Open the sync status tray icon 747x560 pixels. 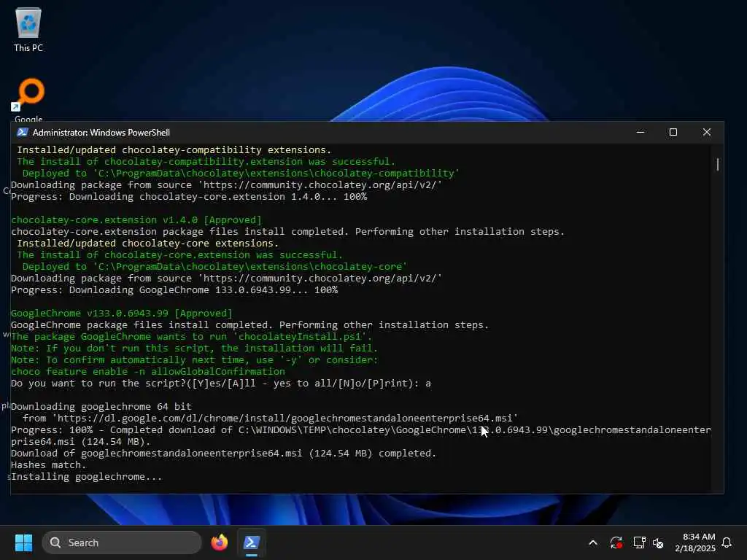coord(616,542)
